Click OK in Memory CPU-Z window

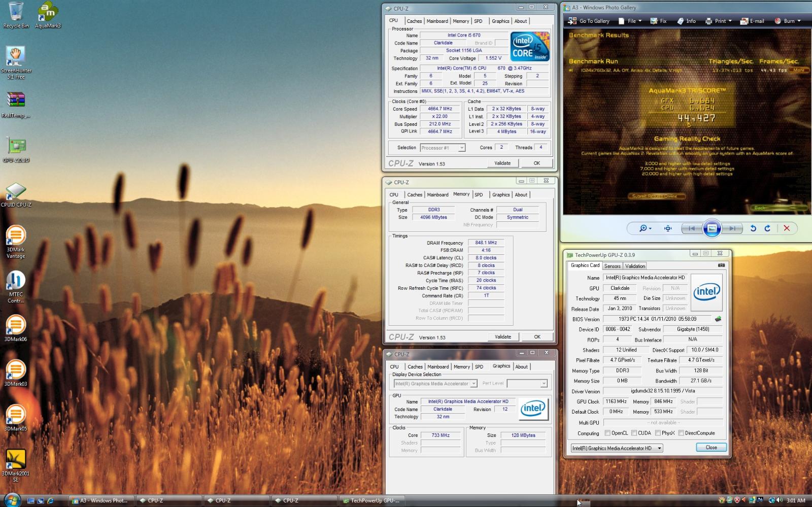(537, 336)
